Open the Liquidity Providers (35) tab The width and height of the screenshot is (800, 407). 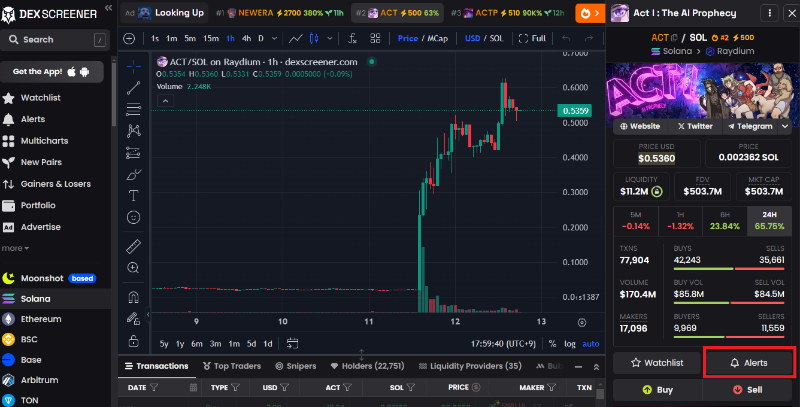coord(470,366)
